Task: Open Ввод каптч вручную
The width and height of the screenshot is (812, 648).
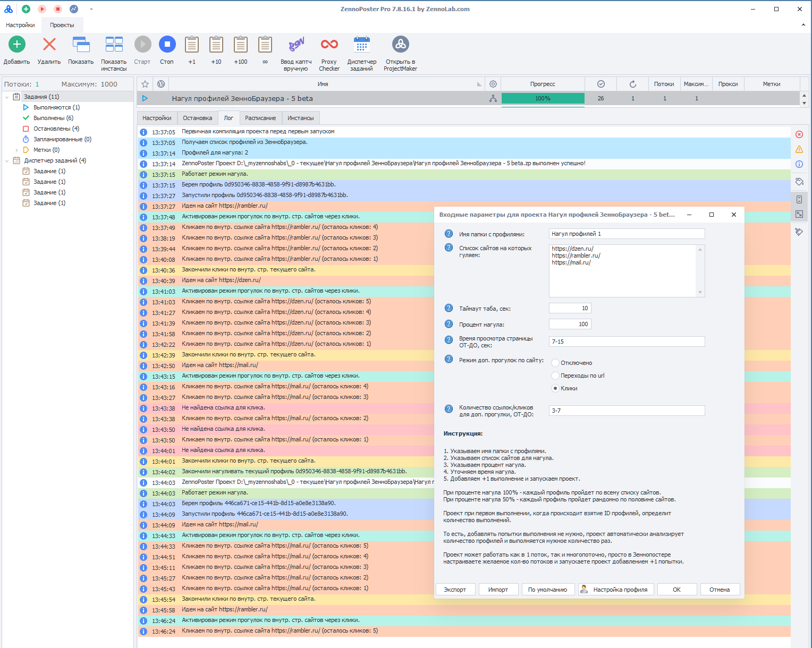Action: (x=296, y=45)
